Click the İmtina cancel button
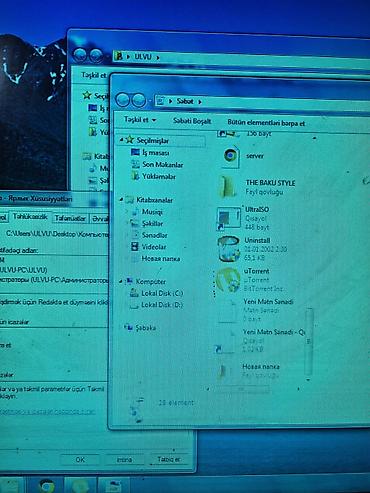This screenshot has width=370, height=493. pos(124,460)
